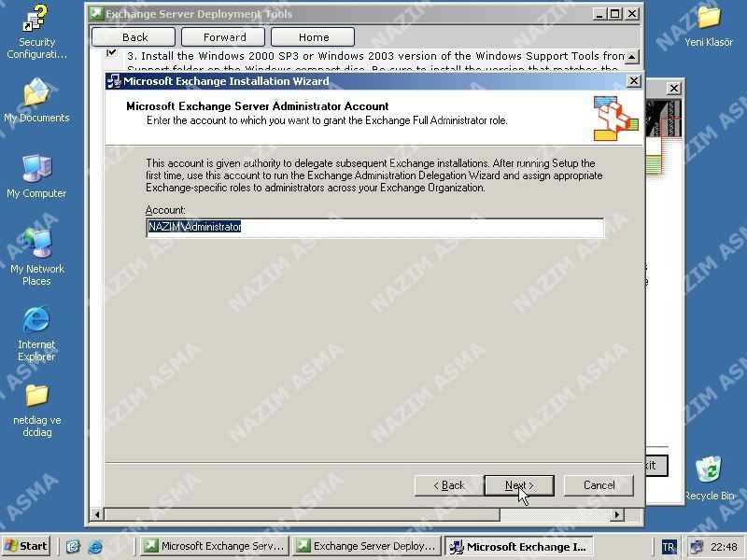
Task: Click the horizontal scrollbar right arrow
Action: click(617, 514)
